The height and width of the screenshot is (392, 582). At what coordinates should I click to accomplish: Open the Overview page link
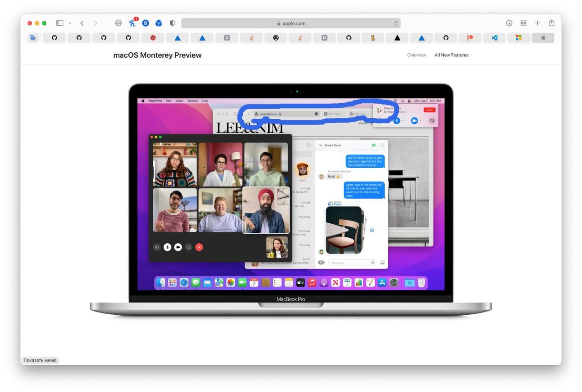pyautogui.click(x=416, y=55)
